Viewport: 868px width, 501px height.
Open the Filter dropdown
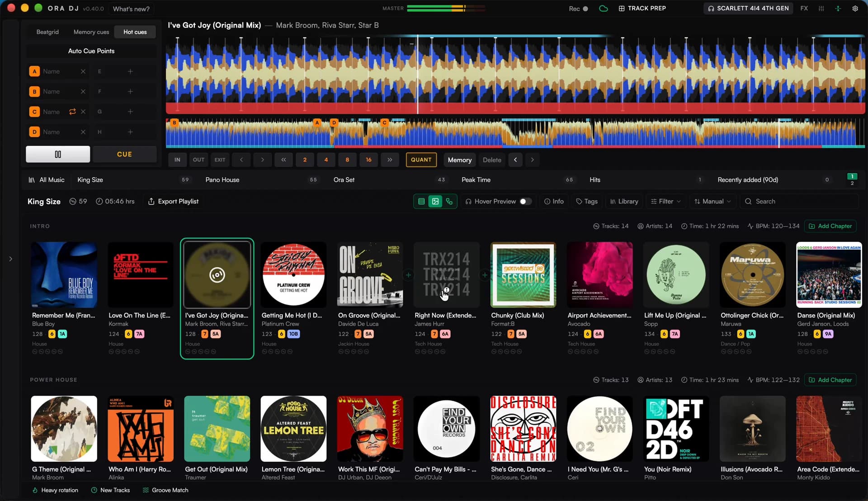coord(665,202)
